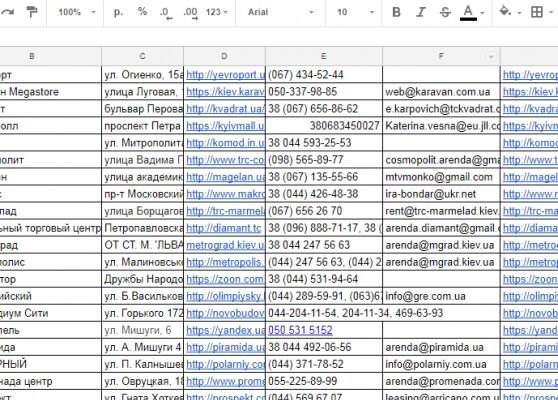558x400 pixels.
Task: Open the fill color bucket tool
Action: pyautogui.click(x=505, y=11)
